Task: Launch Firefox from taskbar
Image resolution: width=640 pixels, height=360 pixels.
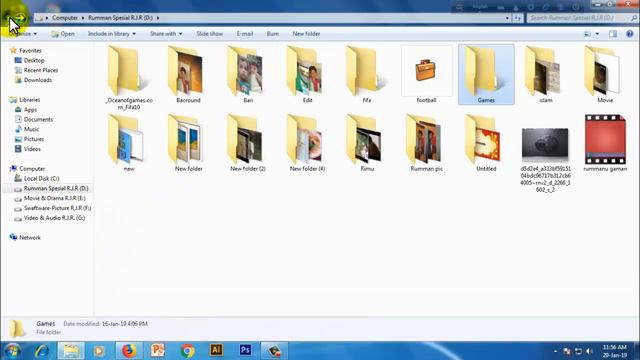Action: click(x=129, y=351)
